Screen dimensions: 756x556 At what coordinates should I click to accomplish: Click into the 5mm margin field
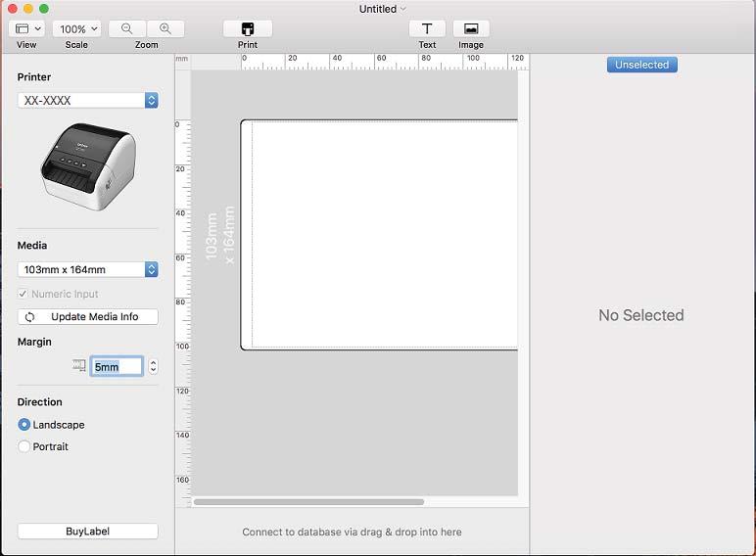[x=117, y=367]
